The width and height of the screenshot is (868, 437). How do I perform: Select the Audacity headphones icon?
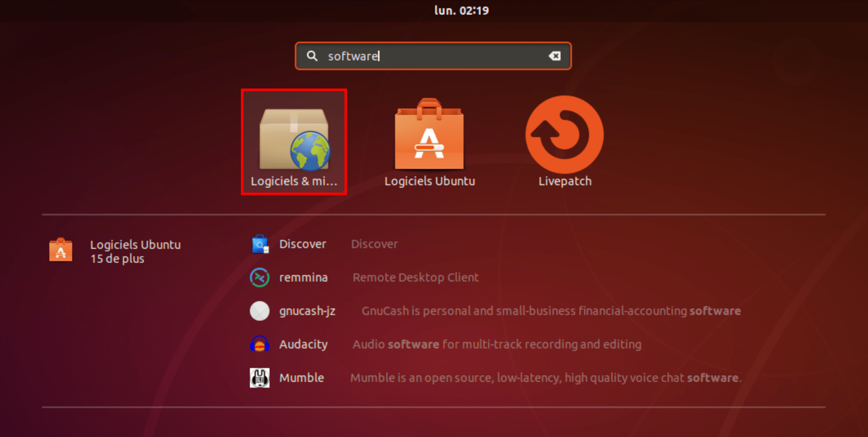tap(260, 344)
